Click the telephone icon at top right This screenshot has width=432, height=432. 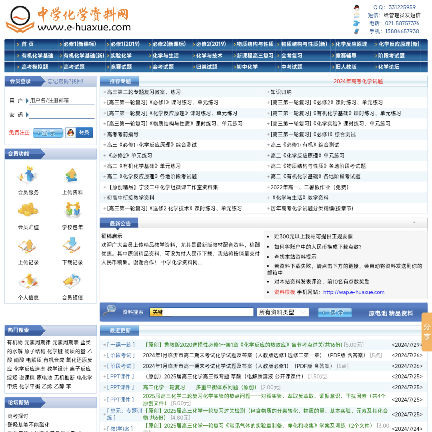(x=357, y=23)
